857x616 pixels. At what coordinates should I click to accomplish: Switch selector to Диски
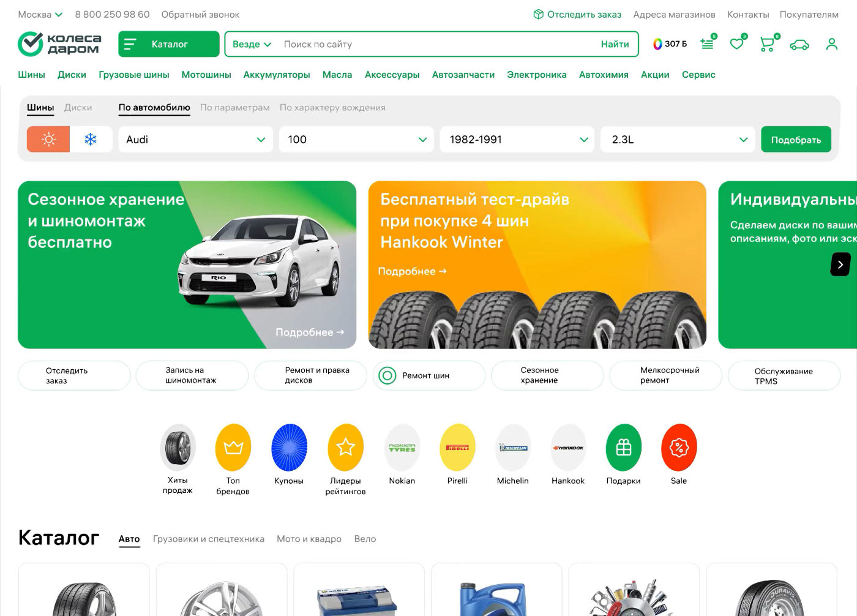click(x=78, y=108)
